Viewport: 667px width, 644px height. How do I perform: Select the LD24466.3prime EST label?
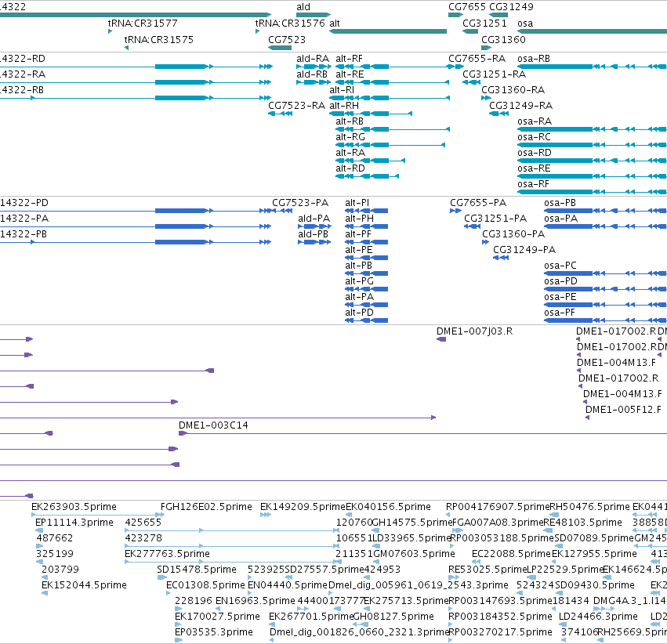click(598, 617)
